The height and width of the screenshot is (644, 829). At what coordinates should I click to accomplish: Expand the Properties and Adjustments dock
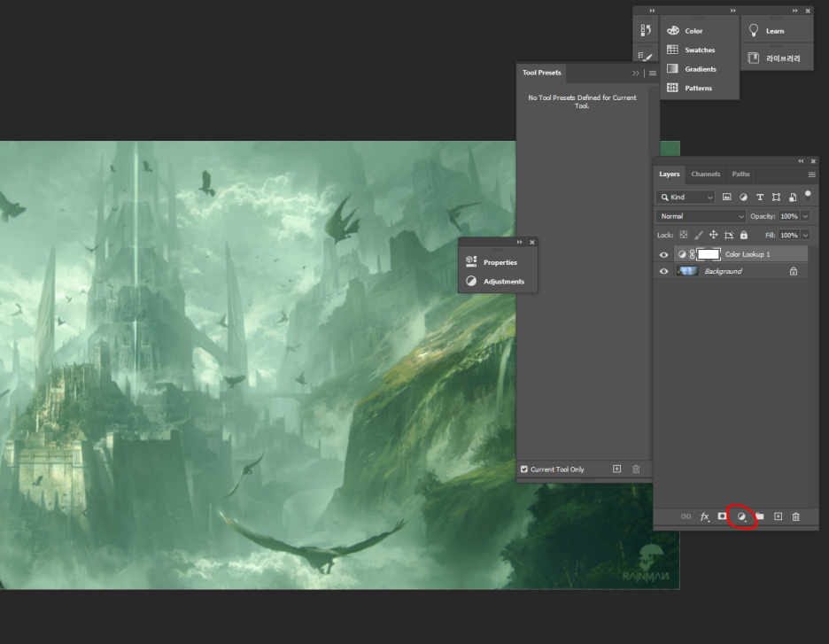519,242
